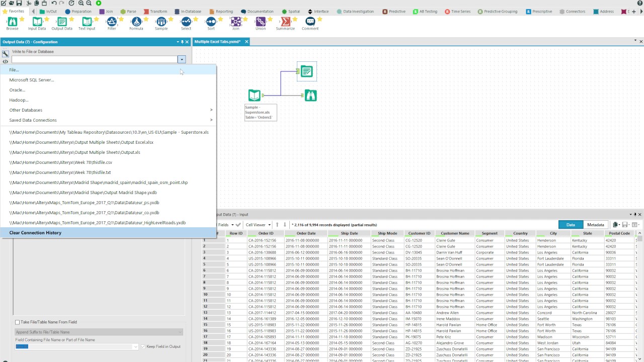
Task: Toggle favorite star next to Select tool
Action: tap(196, 19)
